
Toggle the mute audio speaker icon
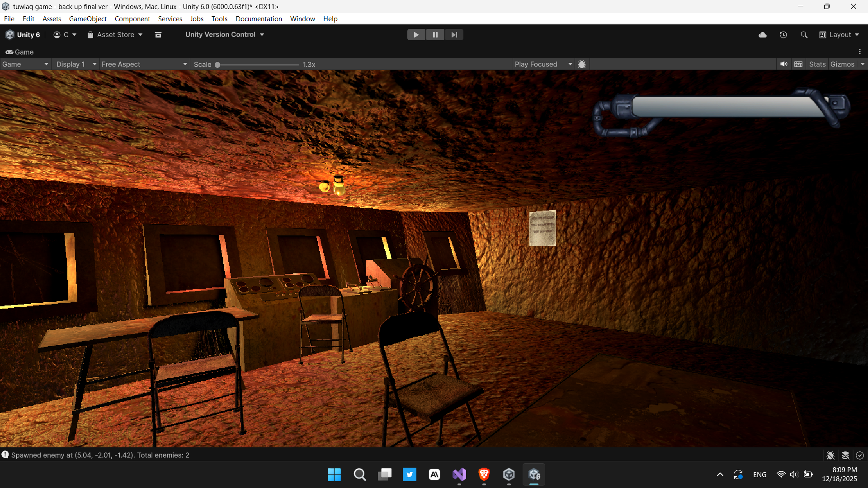(783, 64)
